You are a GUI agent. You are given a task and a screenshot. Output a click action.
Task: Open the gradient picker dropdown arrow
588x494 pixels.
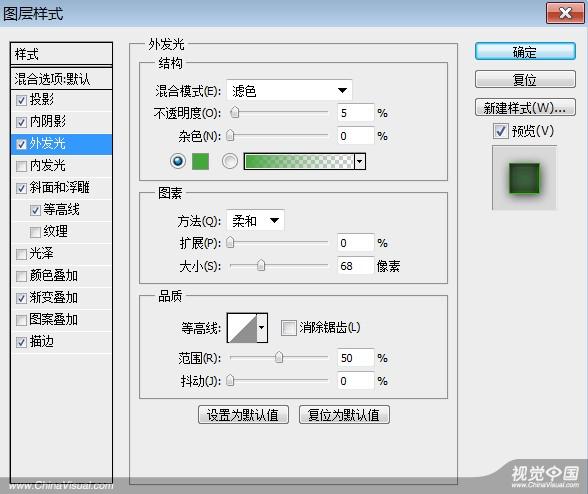(360, 161)
